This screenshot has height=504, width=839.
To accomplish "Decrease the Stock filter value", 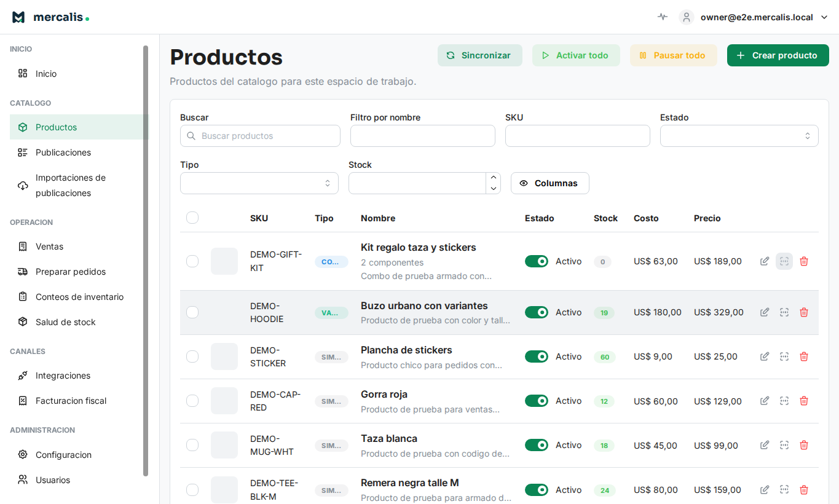I will [x=494, y=189].
